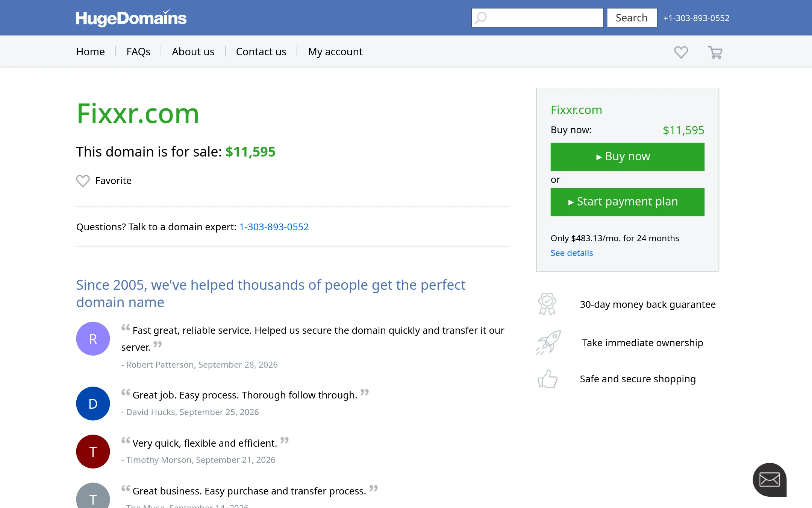Go to Home in navigation
The image size is (812, 508).
[90, 52]
